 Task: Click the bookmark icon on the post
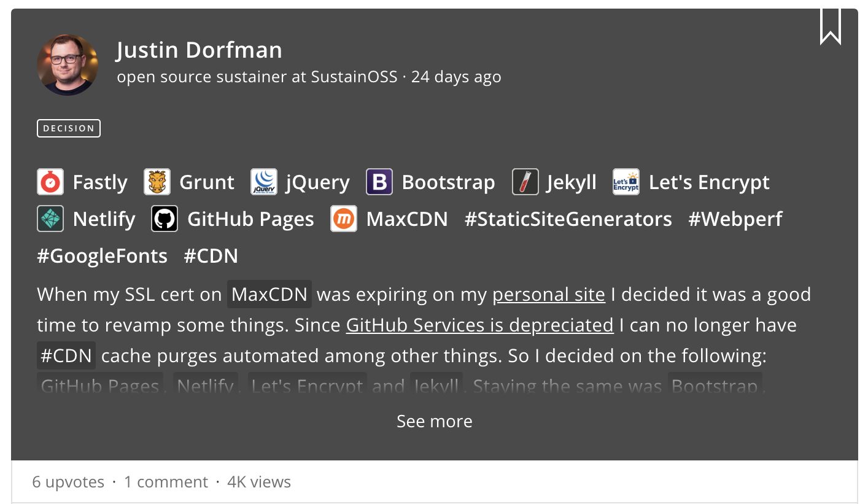(830, 26)
